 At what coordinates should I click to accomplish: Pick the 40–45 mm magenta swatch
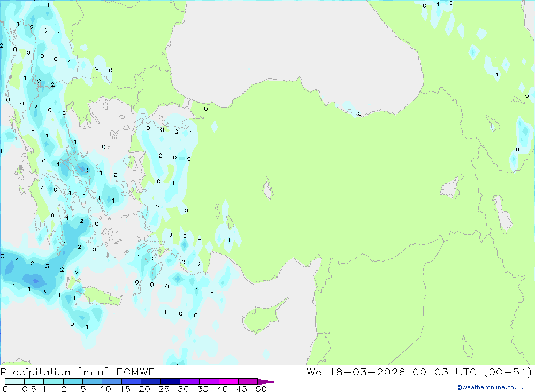(x=228, y=381)
